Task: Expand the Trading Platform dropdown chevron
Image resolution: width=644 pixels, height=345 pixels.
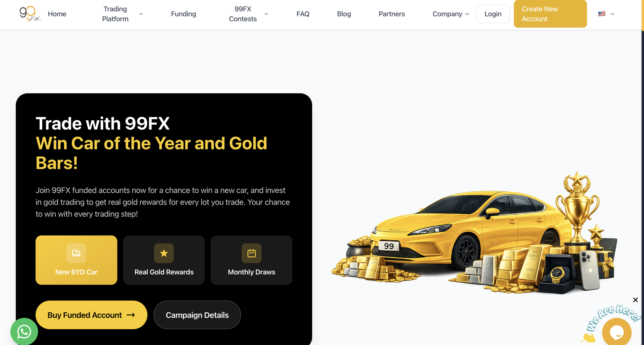Action: click(x=141, y=14)
